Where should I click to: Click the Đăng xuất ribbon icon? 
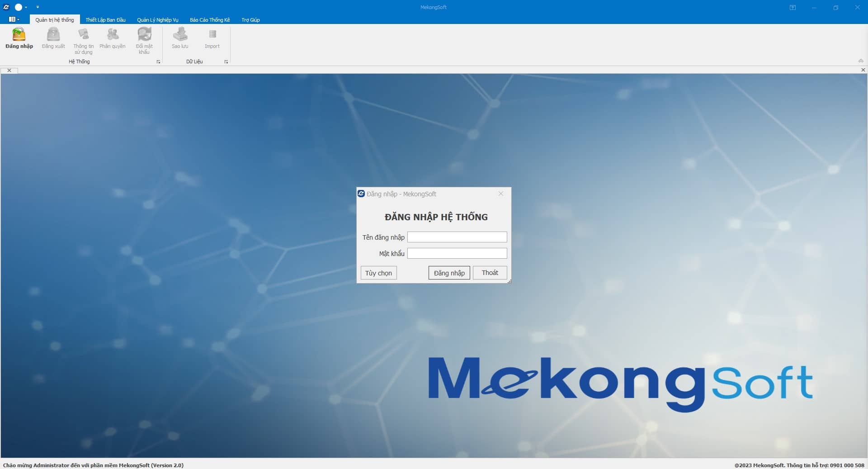click(53, 38)
